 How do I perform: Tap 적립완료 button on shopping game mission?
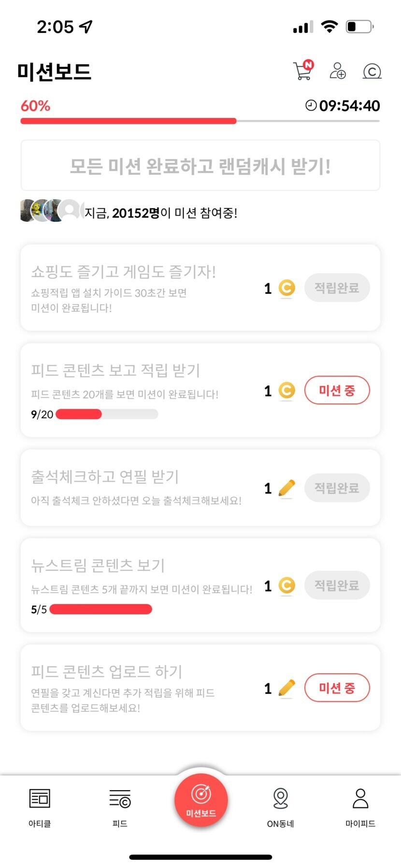click(337, 288)
